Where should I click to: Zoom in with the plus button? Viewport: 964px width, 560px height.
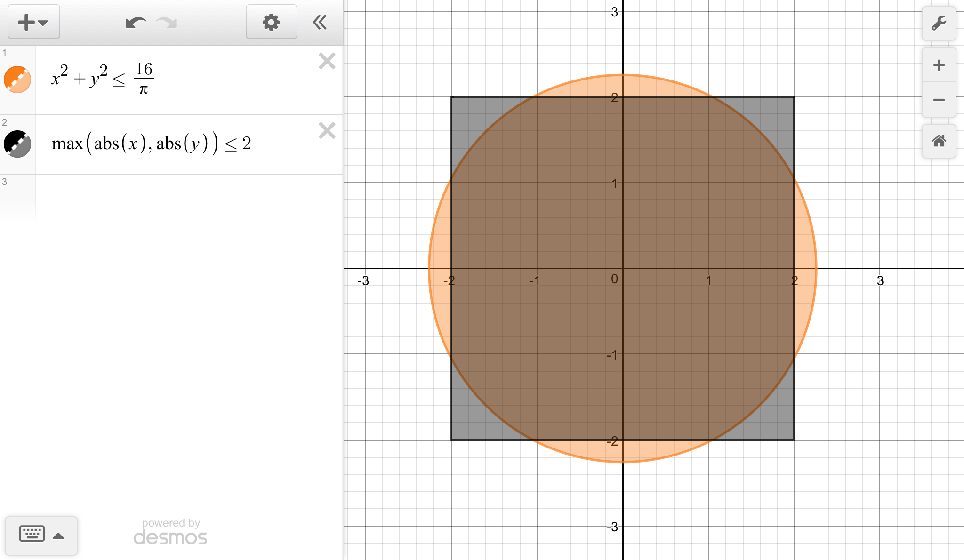click(x=939, y=65)
